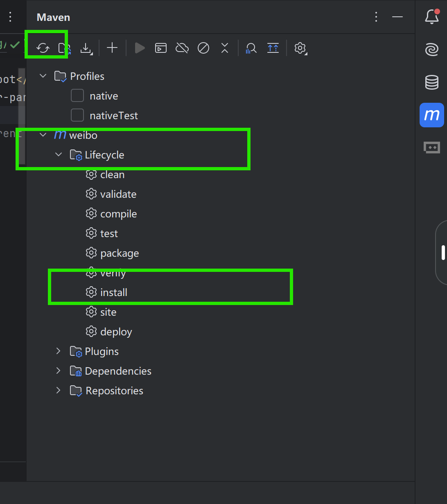Click the Maven panel title
447x504 pixels.
pyautogui.click(x=53, y=17)
